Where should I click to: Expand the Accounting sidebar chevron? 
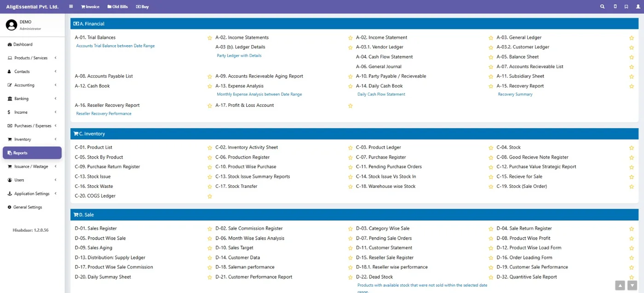coord(55,85)
